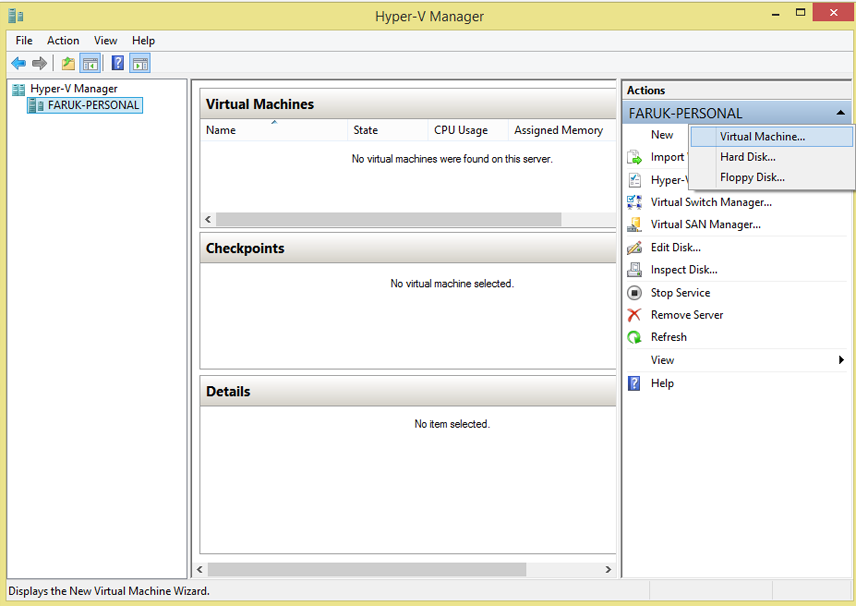This screenshot has width=856, height=606.
Task: Click the Import action label
Action: (667, 157)
